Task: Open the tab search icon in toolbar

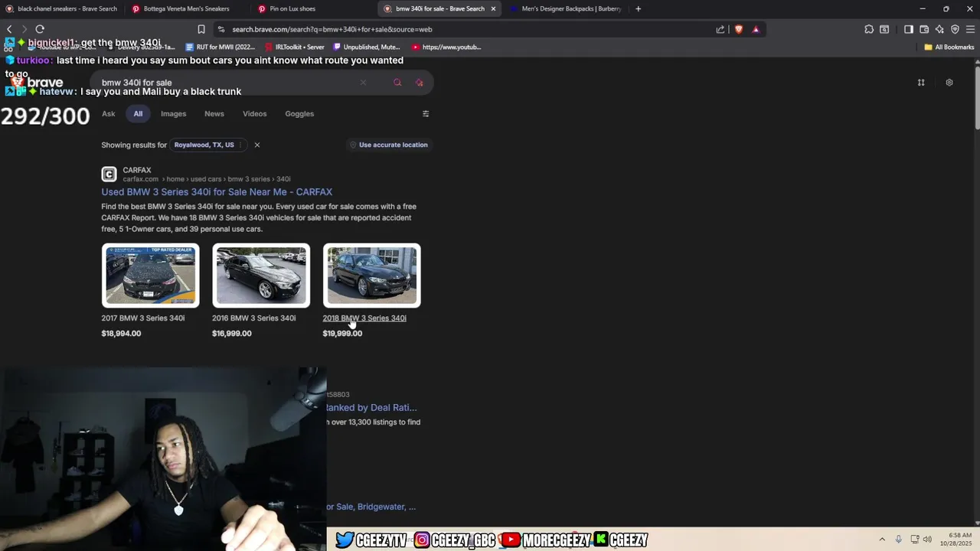Action: pos(884,29)
